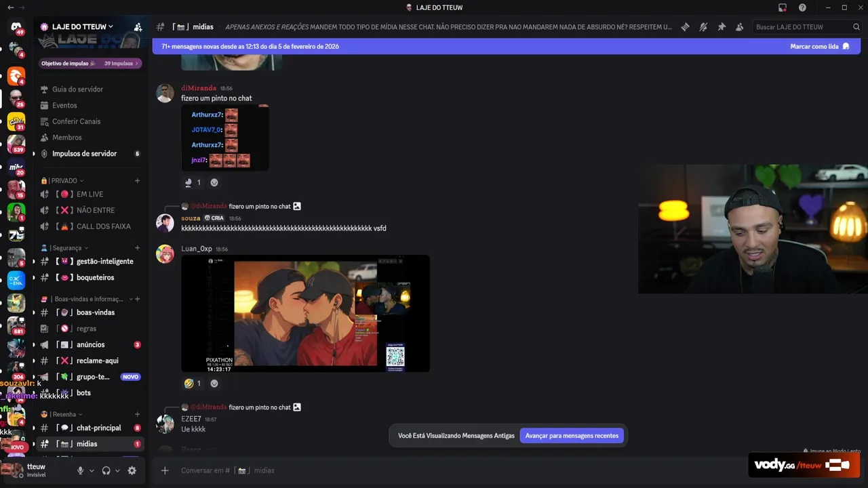868x488 pixels.
Task: Click Avançar para mensagens recentes
Action: pyautogui.click(x=572, y=436)
